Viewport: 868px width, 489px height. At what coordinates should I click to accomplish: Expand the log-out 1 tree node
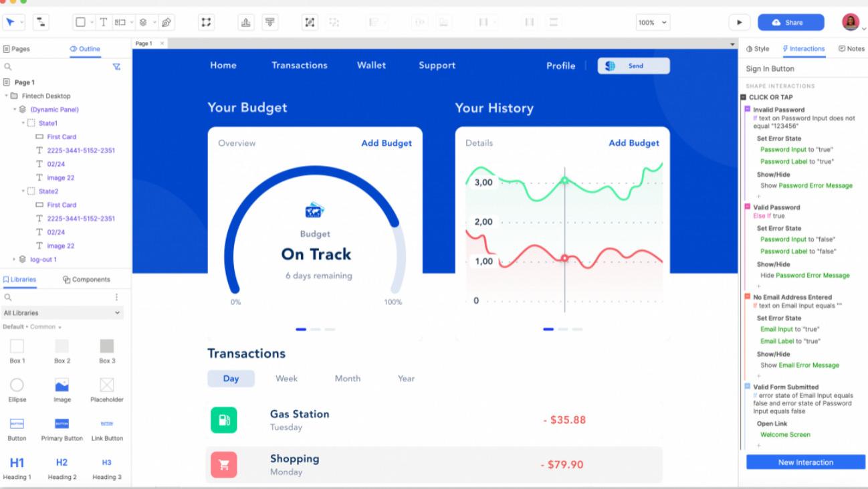pyautogui.click(x=15, y=260)
